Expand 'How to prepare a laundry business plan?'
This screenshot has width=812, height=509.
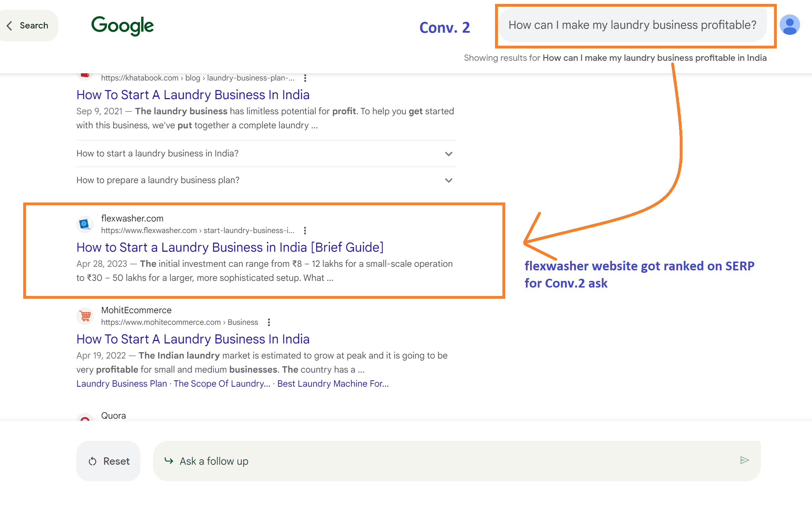pyautogui.click(x=448, y=180)
